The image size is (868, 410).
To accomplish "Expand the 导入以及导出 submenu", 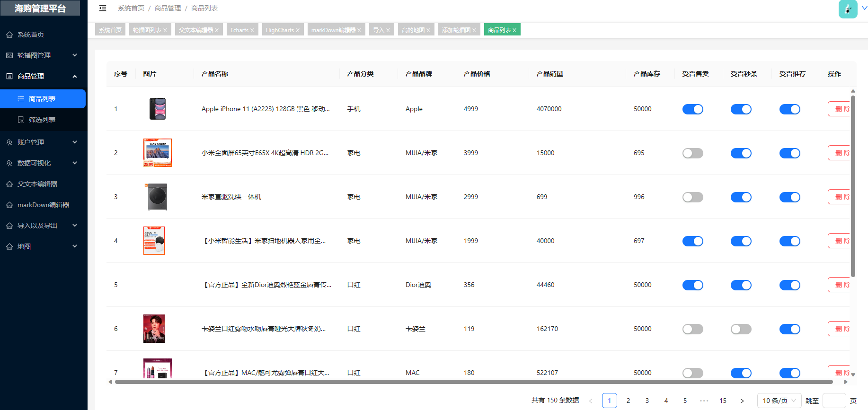I will tap(75, 226).
